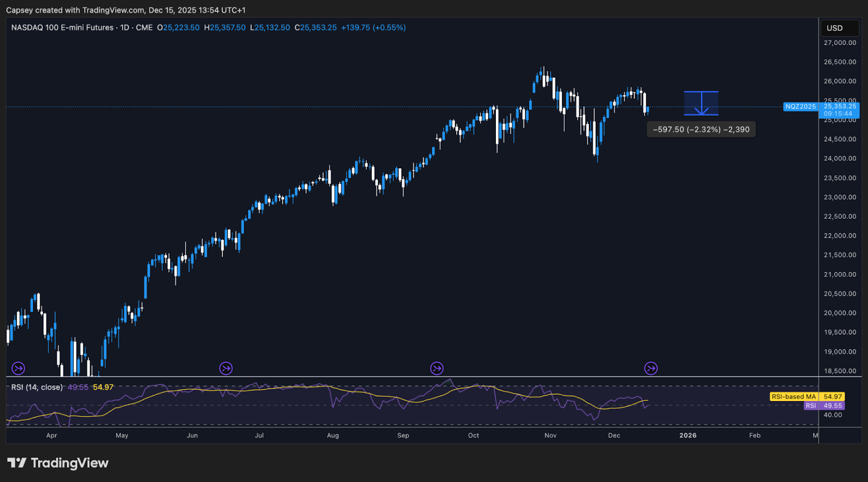Open the purple event marker in mid-December
Viewport: 868px width, 482px height.
(650, 369)
